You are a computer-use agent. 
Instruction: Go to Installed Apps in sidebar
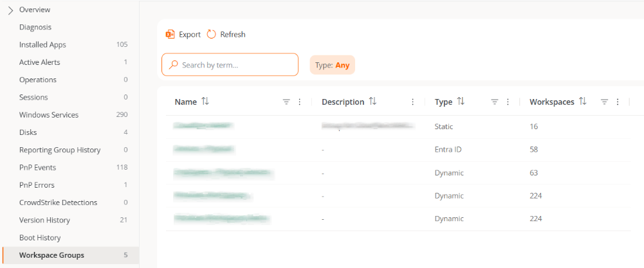[x=42, y=45]
